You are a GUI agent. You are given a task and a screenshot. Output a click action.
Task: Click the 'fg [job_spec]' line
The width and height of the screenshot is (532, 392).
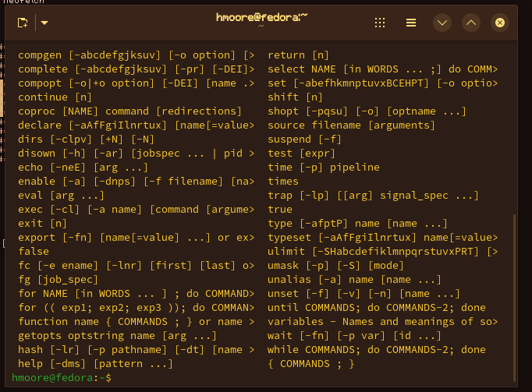point(58,280)
